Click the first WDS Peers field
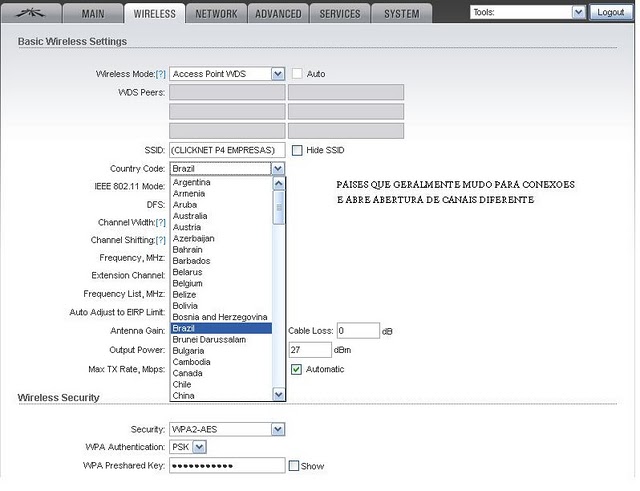Image resolution: width=640 pixels, height=491 pixels. (227, 92)
